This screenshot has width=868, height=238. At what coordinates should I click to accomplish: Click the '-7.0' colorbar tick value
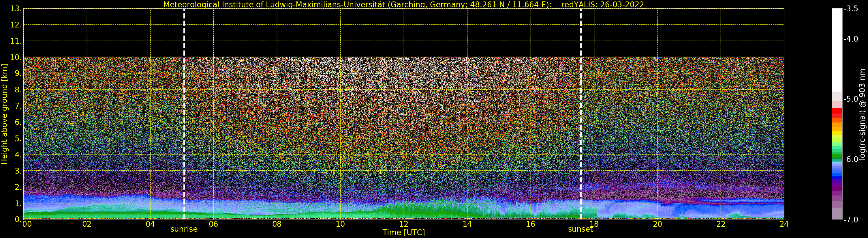pos(851,220)
